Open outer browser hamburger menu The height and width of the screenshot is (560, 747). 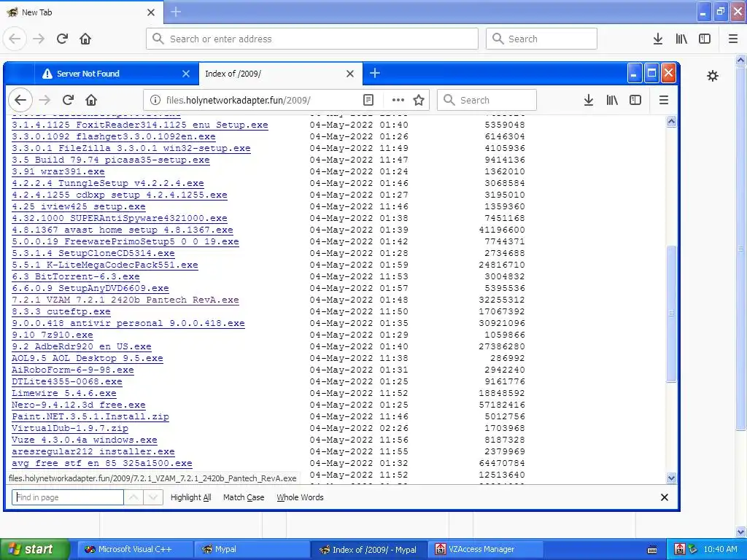coord(733,39)
